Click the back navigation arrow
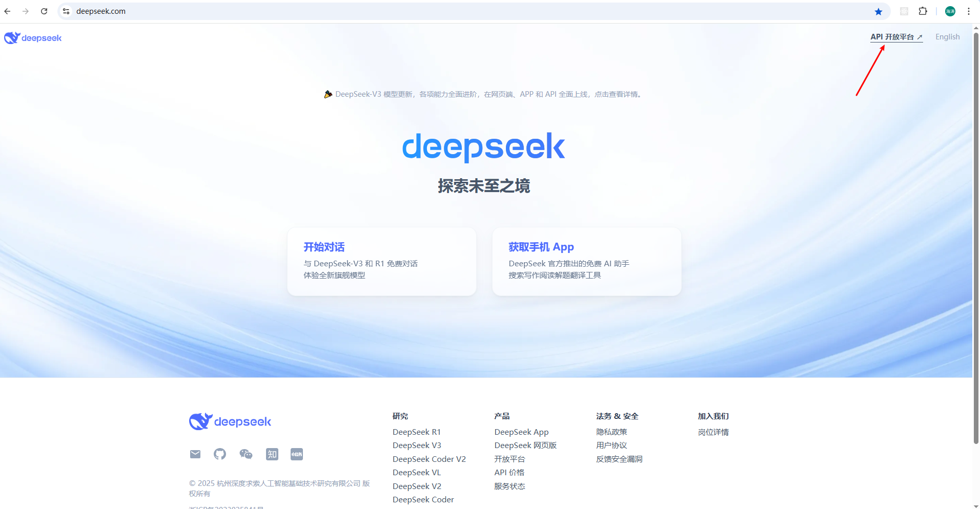980x509 pixels. (7, 11)
